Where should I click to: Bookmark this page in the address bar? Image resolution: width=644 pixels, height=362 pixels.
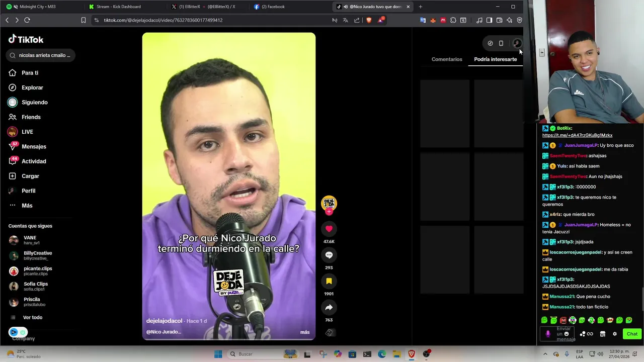click(x=83, y=20)
